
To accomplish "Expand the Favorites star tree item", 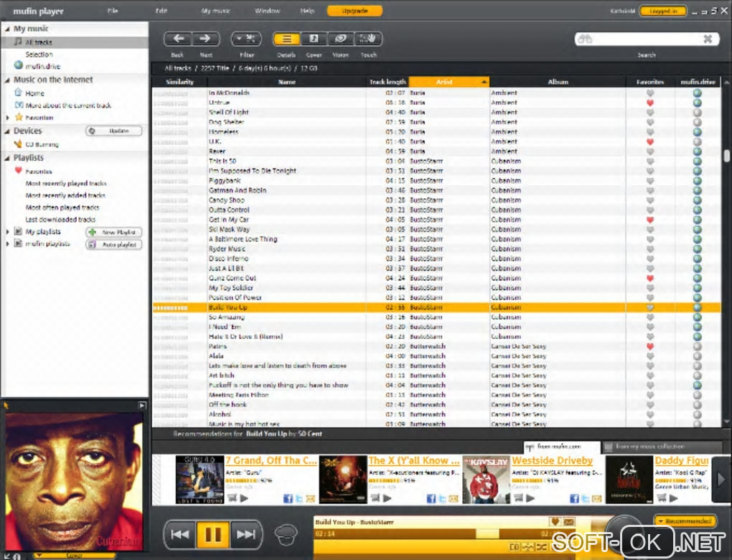I will click(x=7, y=118).
